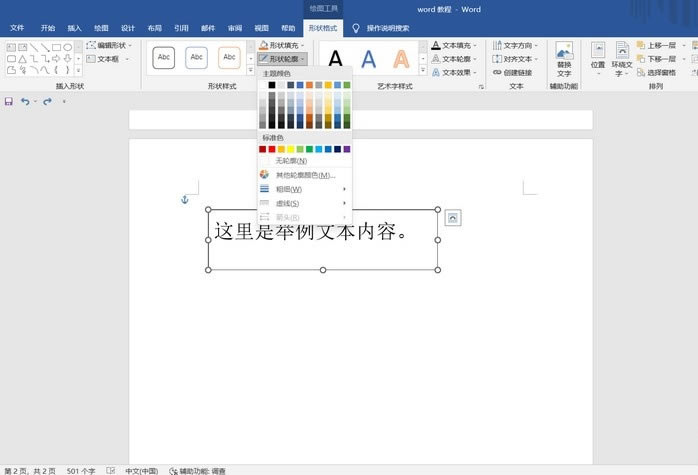Viewport: 698px width, 475px height.
Task: Click the Undo arrow icon
Action: (25, 102)
